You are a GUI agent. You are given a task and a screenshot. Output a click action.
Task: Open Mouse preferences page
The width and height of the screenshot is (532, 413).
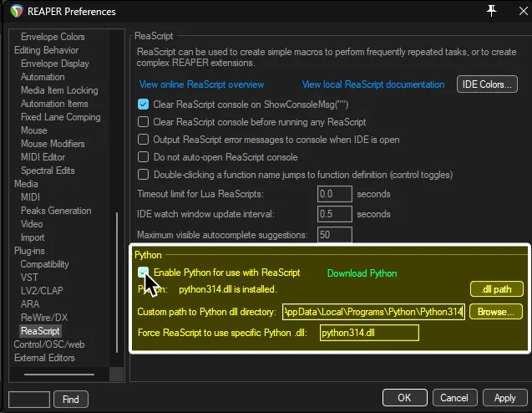pyautogui.click(x=34, y=130)
